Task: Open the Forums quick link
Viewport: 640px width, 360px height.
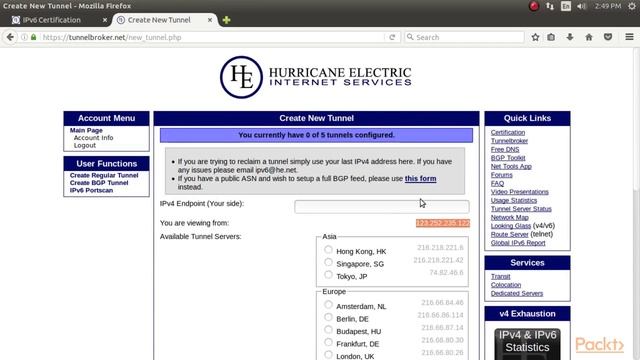Action: tap(502, 175)
